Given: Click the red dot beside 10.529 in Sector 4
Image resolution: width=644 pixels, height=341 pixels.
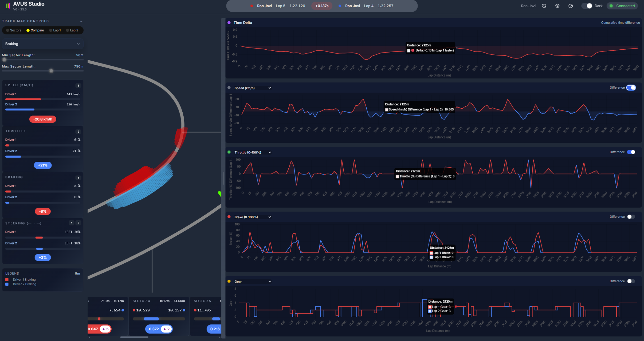Looking at the screenshot, I should click(x=134, y=310).
